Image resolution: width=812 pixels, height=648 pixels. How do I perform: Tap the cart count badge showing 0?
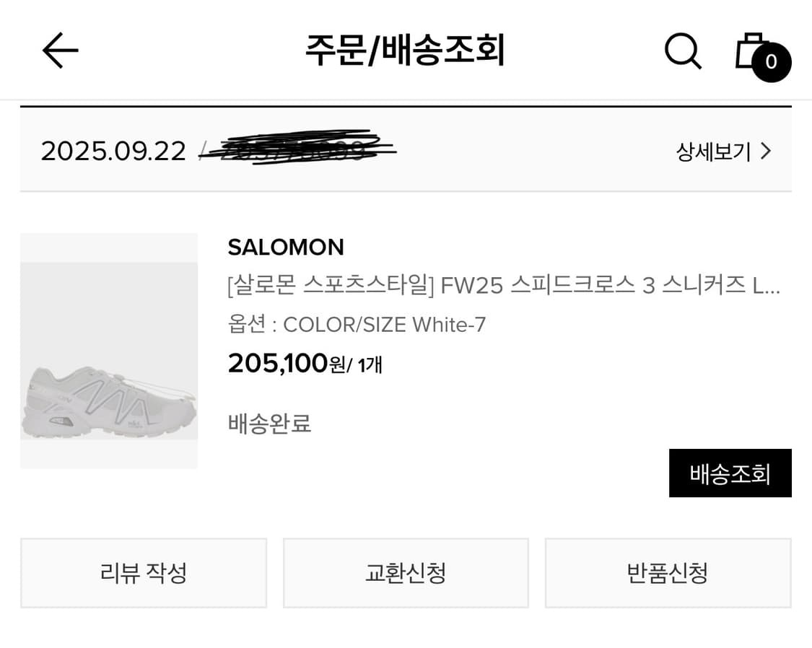[771, 63]
